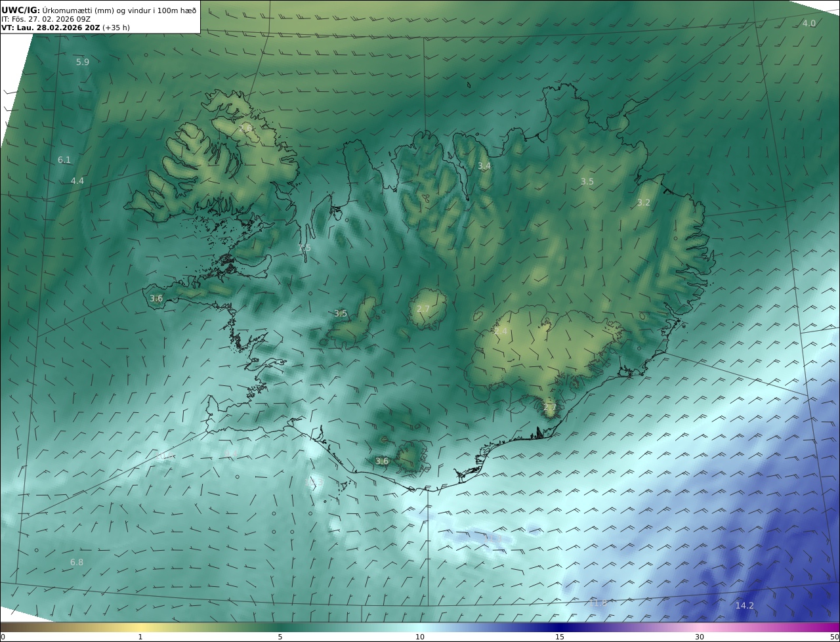The width and height of the screenshot is (840, 642).
Task: Click the title "Úrkomumætti (mm) og vindur í 100m hæð"
Action: (119, 10)
